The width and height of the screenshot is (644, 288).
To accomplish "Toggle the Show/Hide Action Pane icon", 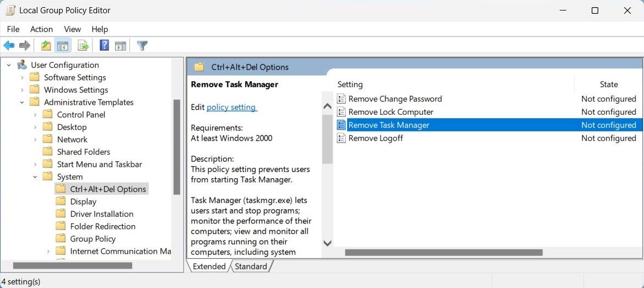I will [121, 46].
